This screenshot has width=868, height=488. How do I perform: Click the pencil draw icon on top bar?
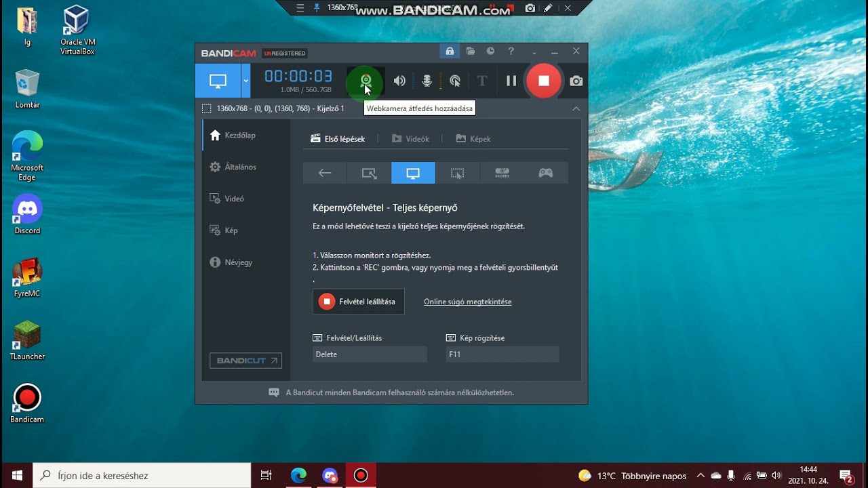[548, 8]
